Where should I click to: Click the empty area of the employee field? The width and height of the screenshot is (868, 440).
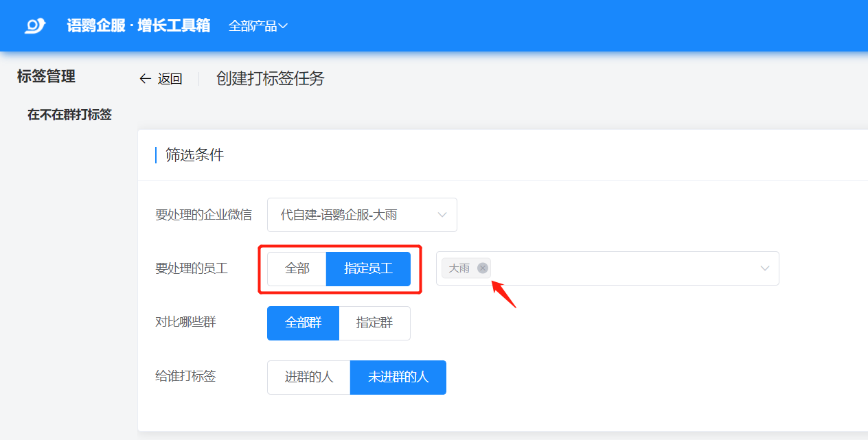[618, 268]
